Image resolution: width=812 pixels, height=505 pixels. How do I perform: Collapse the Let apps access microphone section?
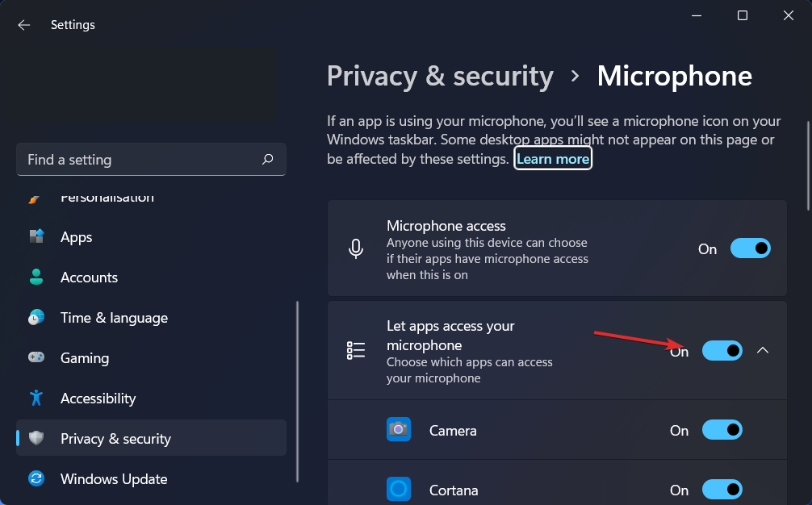763,350
